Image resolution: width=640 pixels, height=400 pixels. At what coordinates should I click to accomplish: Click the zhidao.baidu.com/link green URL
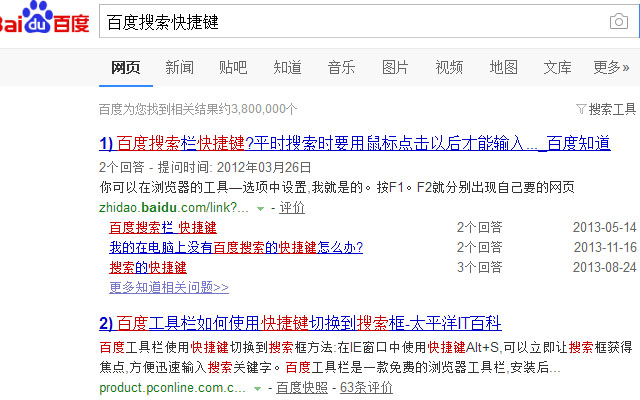(174, 208)
